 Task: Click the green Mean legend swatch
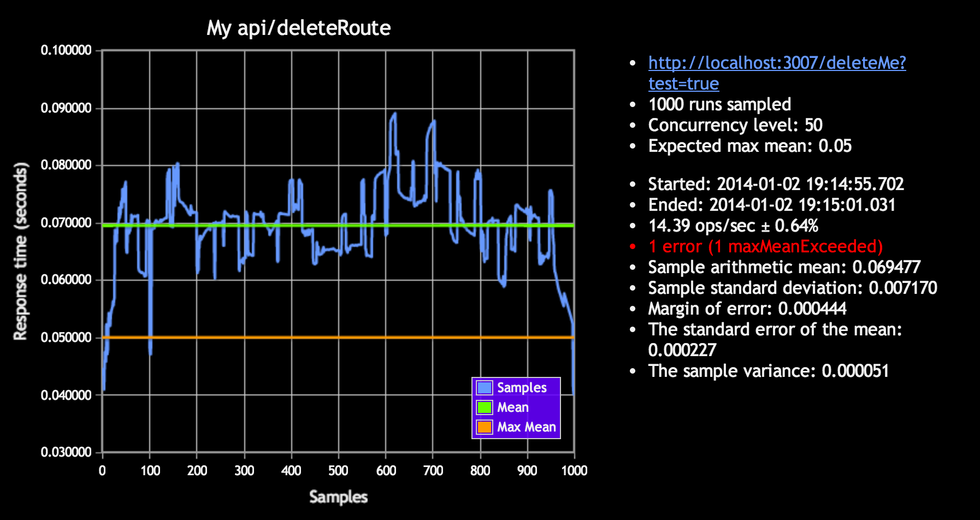coord(485,407)
